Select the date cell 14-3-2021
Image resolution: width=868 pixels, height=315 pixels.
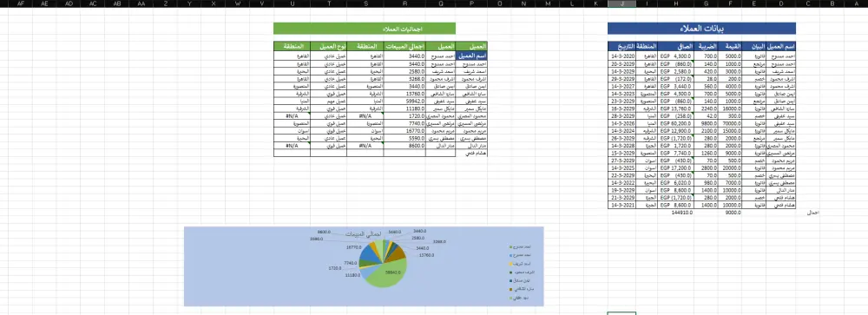pos(622,206)
